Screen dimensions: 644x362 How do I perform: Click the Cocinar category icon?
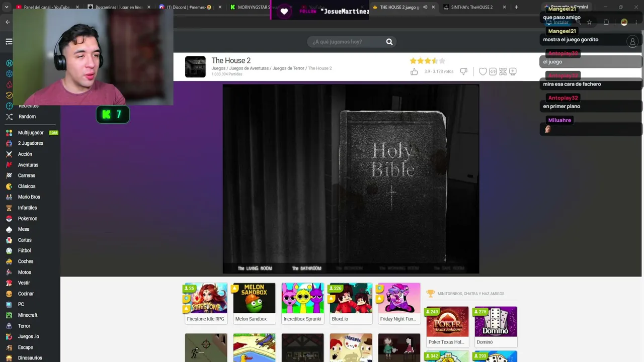tap(9, 294)
